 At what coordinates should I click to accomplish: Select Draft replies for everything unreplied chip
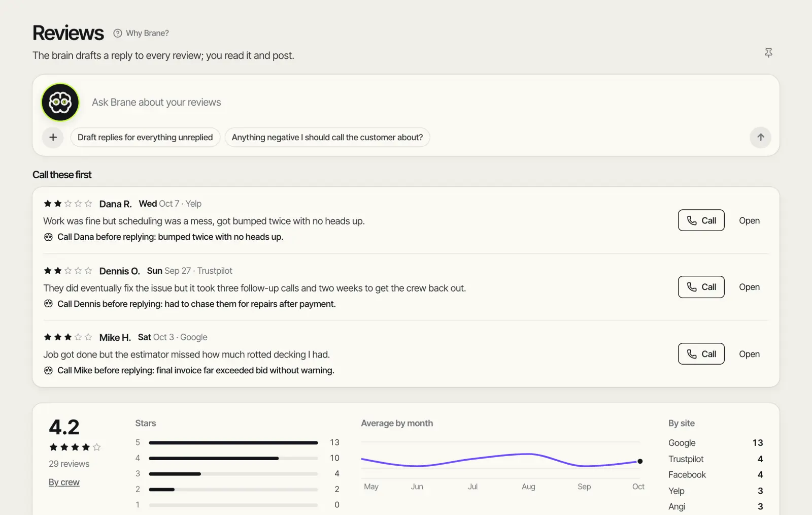pyautogui.click(x=145, y=137)
